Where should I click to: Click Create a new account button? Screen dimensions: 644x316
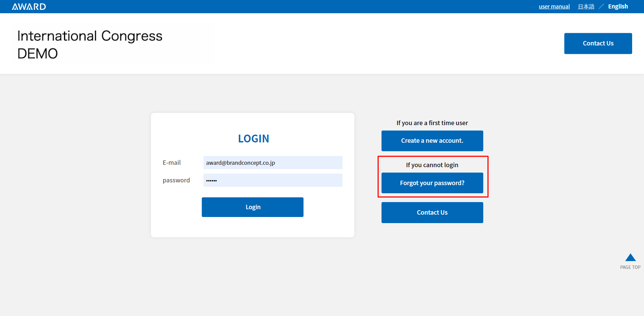432,141
